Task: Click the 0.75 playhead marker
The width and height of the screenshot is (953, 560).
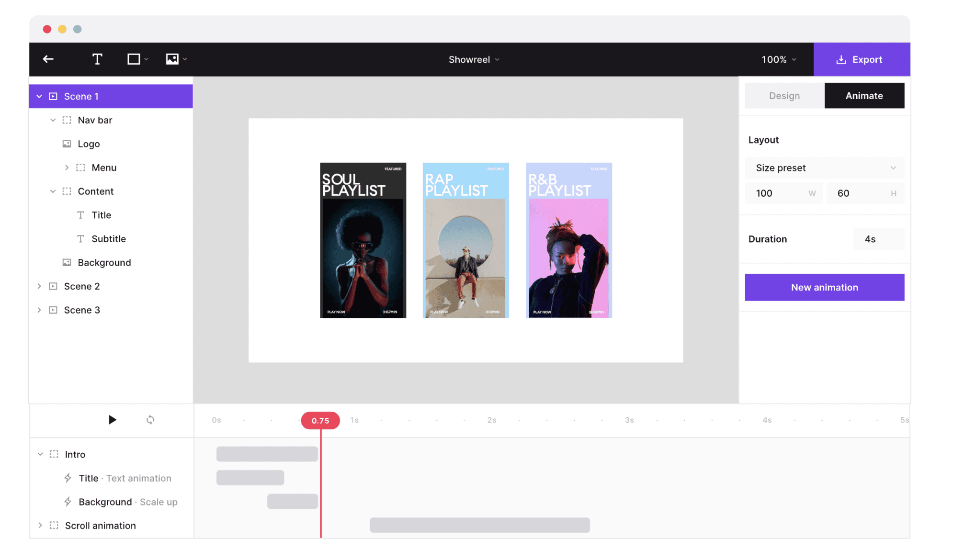Action: (320, 420)
